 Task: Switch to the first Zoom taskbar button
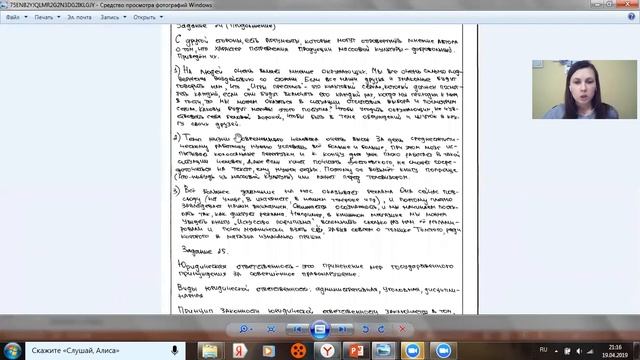click(x=413, y=351)
